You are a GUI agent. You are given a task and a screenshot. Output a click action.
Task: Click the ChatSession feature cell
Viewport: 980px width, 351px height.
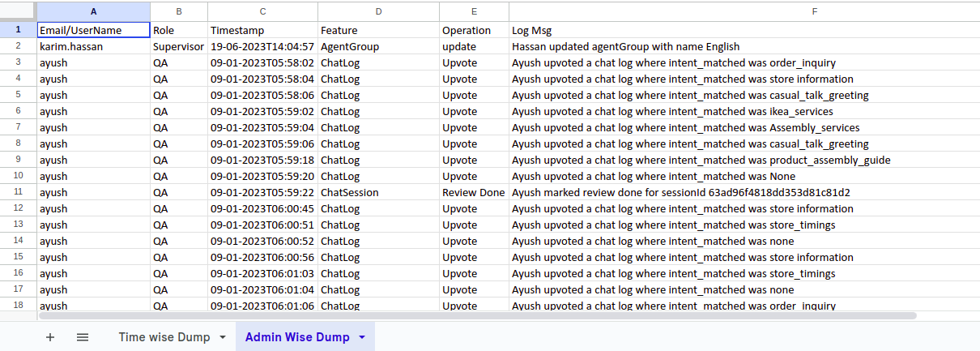click(x=377, y=192)
